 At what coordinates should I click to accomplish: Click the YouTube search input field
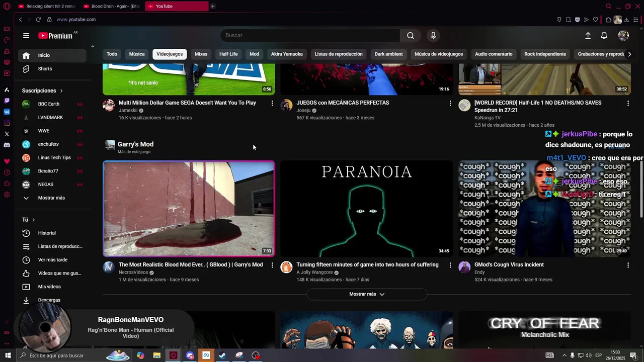click(x=310, y=36)
